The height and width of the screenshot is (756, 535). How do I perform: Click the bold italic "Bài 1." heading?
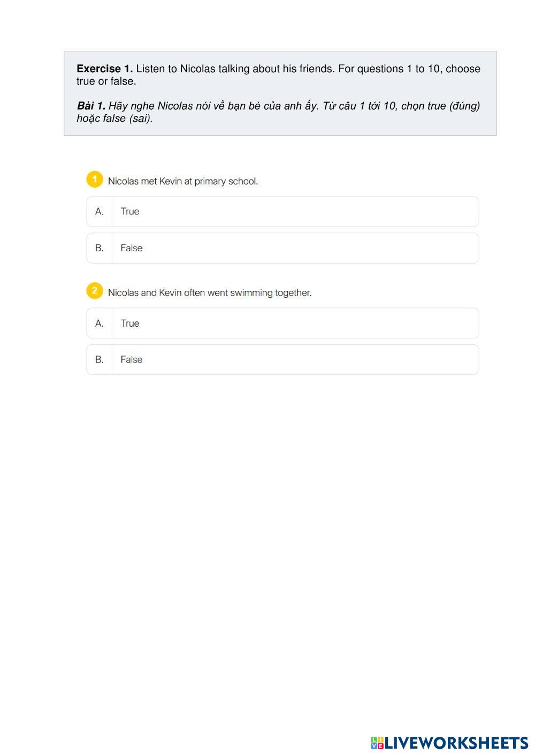coord(91,106)
